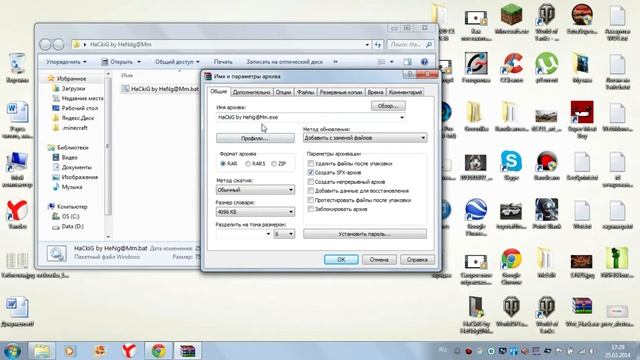The height and width of the screenshot is (360, 640).
Task: Switch to the Advanced (Дополнительно) tab
Action: [x=251, y=92]
